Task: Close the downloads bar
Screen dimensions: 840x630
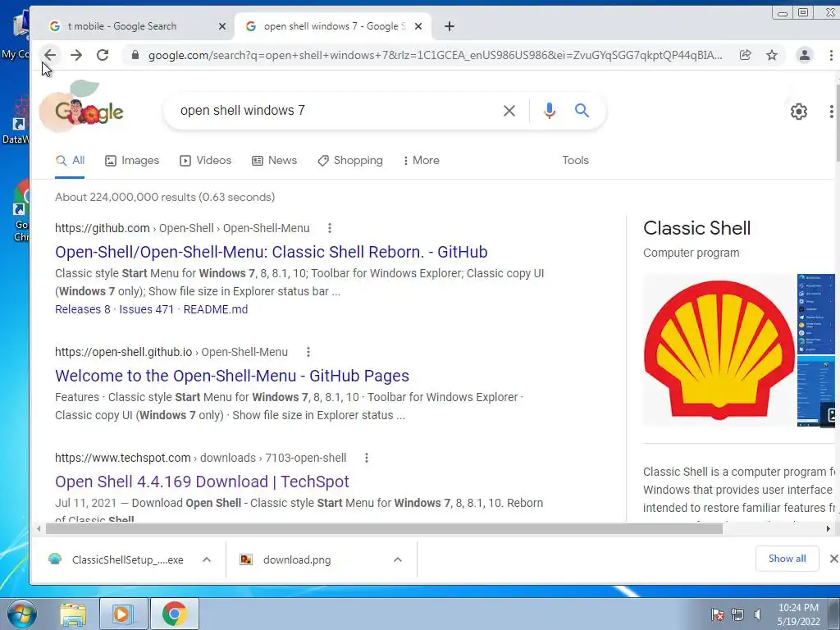Action: tap(833, 559)
